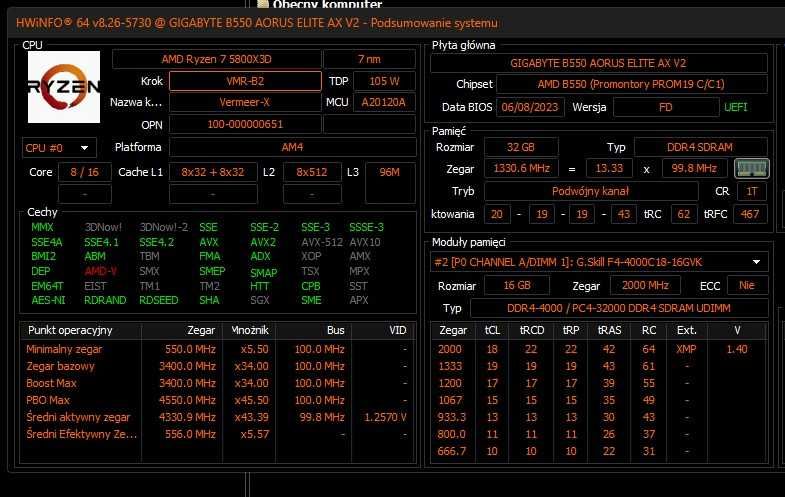Click the DDR4-4000 / PC4-32000 module type field
Screen dimensions: 785x497
[619, 308]
